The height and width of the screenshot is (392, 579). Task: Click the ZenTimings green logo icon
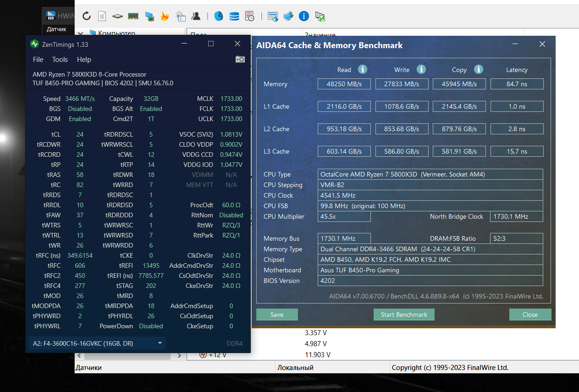[34, 44]
